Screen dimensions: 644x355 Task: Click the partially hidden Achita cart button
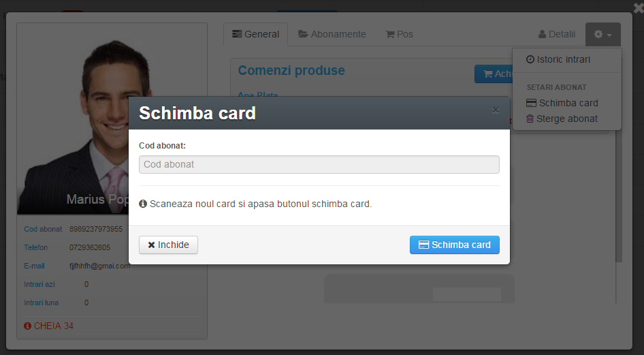(x=494, y=74)
